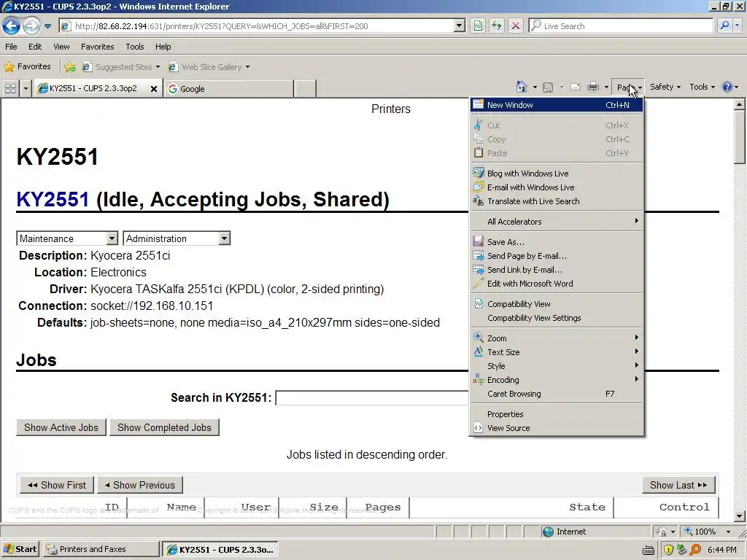The width and height of the screenshot is (747, 560).
Task: Open Properties from the Page menu
Action: (557, 414)
